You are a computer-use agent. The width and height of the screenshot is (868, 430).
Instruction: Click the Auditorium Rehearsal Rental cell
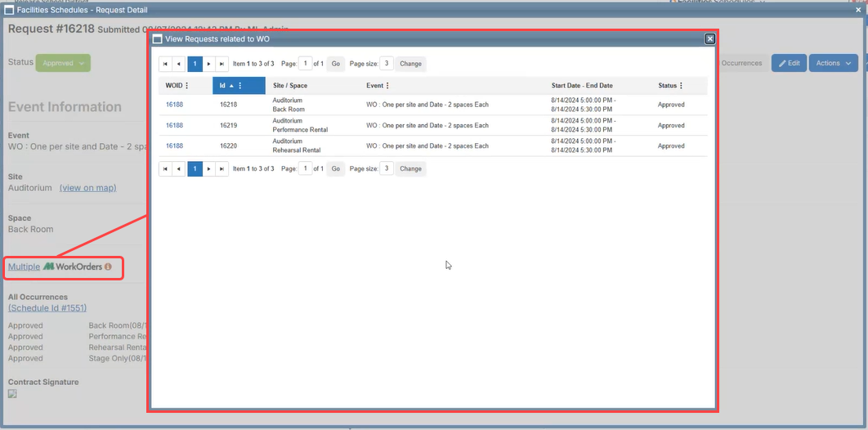[x=297, y=146]
